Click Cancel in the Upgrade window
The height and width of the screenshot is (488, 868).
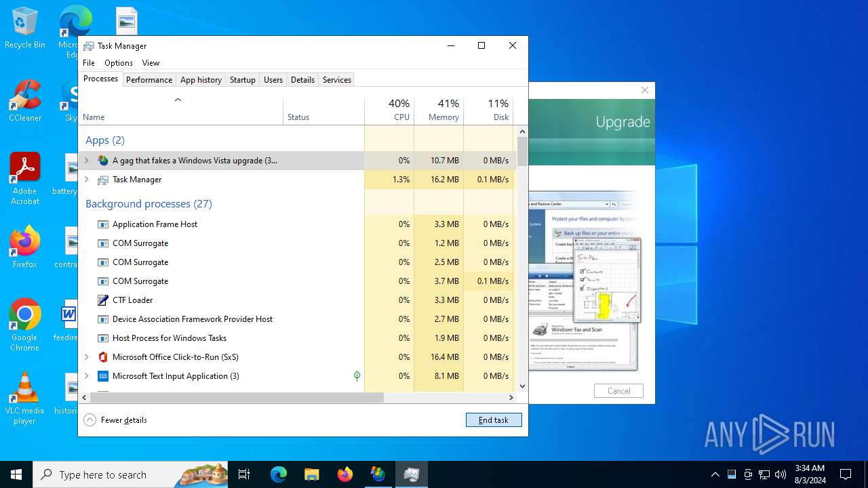pos(618,391)
